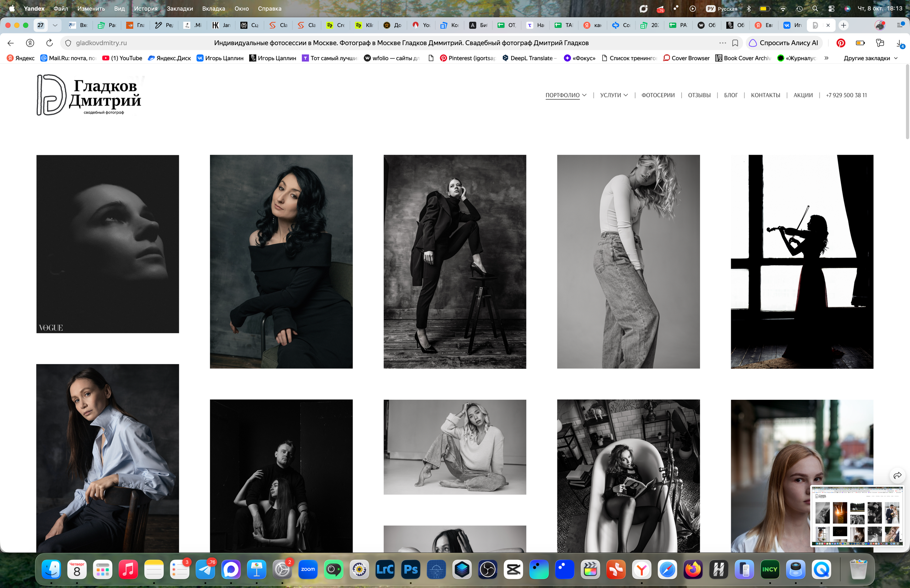Open the КОНТАКТЫ page link

point(765,95)
